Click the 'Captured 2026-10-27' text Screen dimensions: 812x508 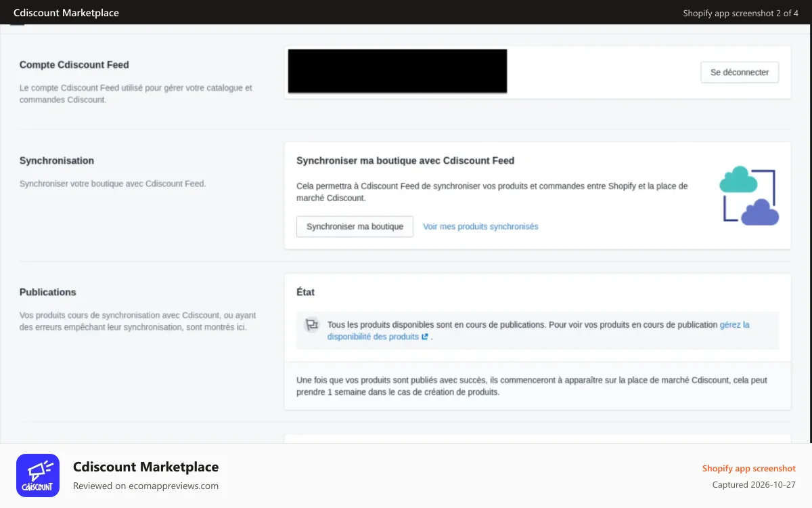pos(754,485)
